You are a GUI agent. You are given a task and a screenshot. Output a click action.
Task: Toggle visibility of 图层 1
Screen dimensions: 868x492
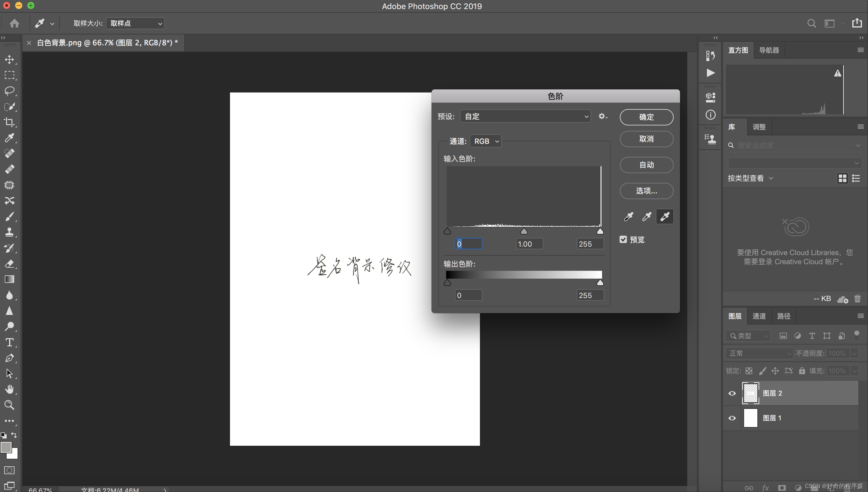pyautogui.click(x=732, y=418)
